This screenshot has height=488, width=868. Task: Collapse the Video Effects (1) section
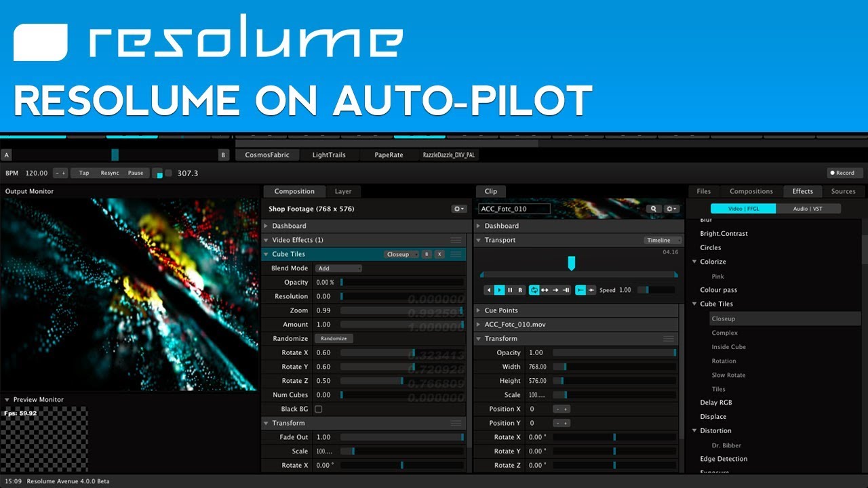click(266, 240)
